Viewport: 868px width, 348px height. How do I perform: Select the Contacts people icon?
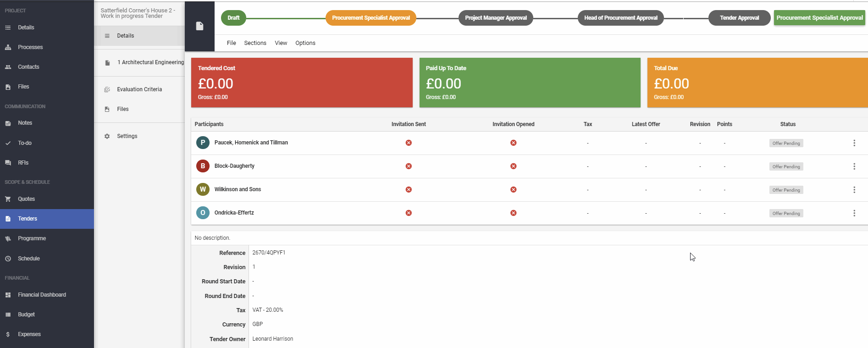point(8,67)
